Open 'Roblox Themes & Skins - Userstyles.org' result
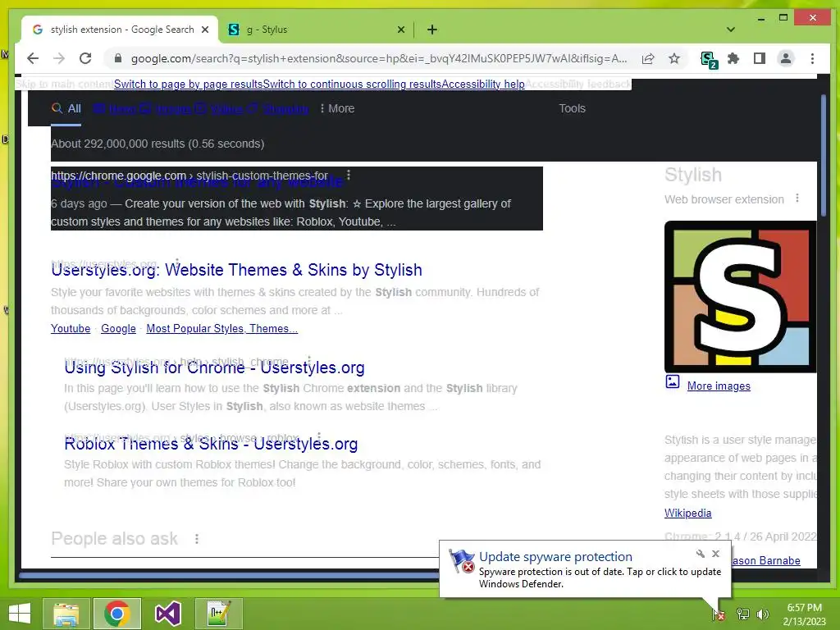 211,444
